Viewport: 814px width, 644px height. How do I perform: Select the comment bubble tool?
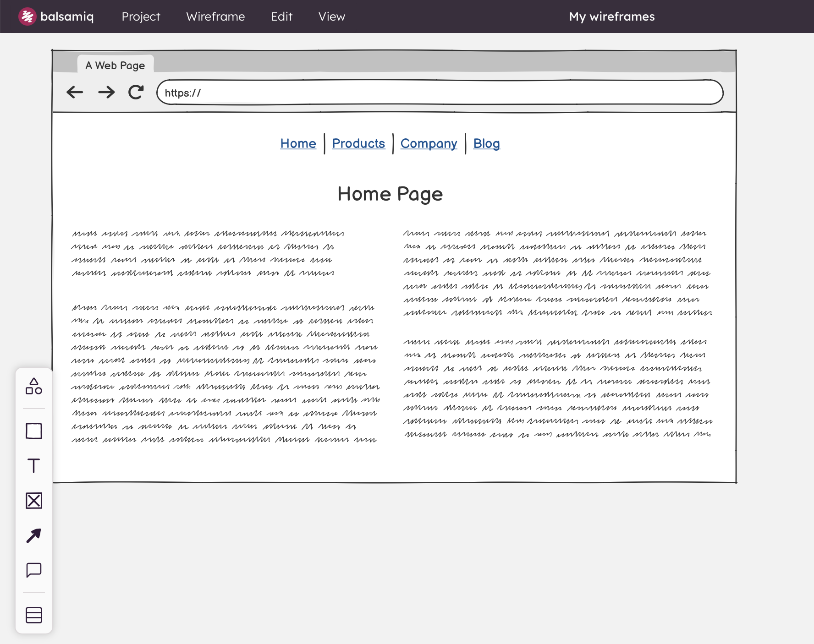34,570
